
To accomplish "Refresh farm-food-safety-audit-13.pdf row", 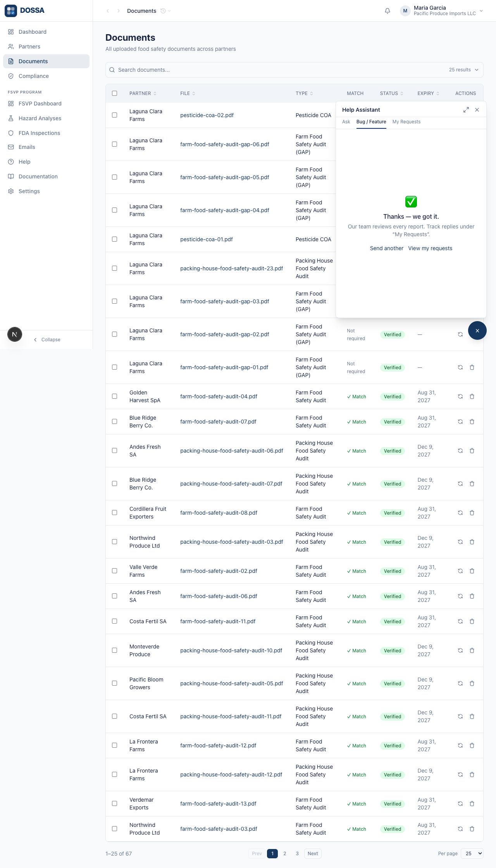I will tap(460, 804).
